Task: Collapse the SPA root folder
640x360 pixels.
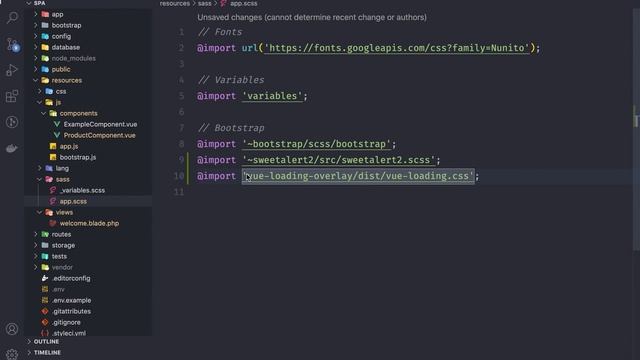Action: 39,3
